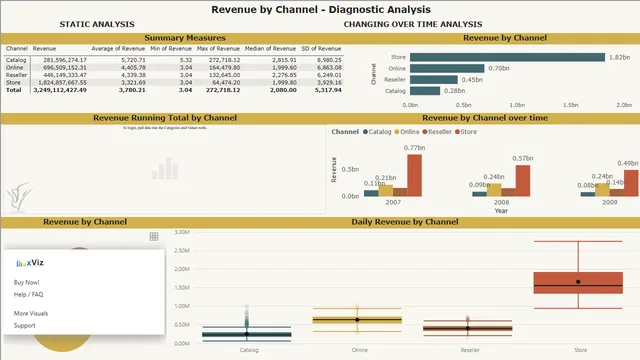Click the 2007 year axis label

point(393,202)
